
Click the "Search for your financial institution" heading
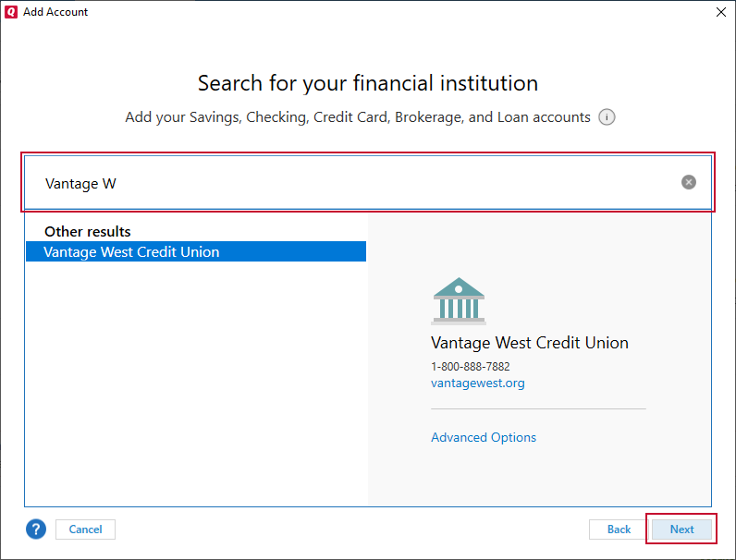[368, 83]
